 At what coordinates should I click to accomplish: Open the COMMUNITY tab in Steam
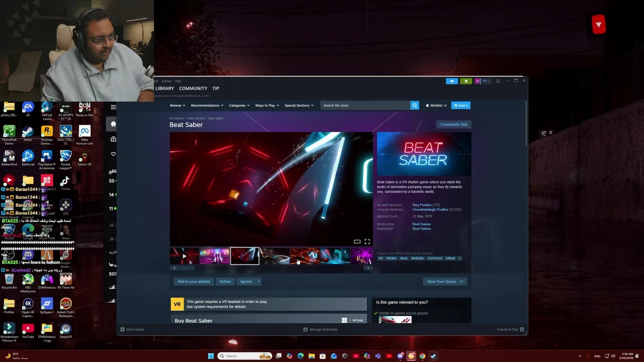tap(193, 88)
